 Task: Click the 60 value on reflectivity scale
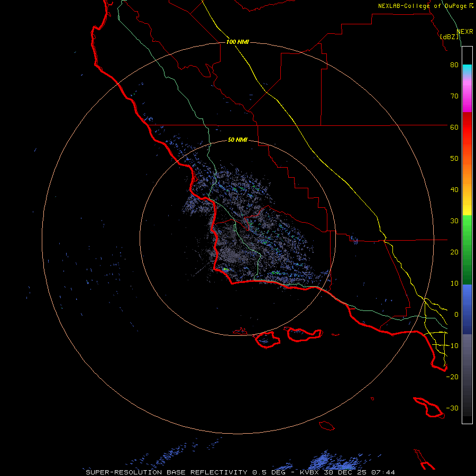pos(454,127)
